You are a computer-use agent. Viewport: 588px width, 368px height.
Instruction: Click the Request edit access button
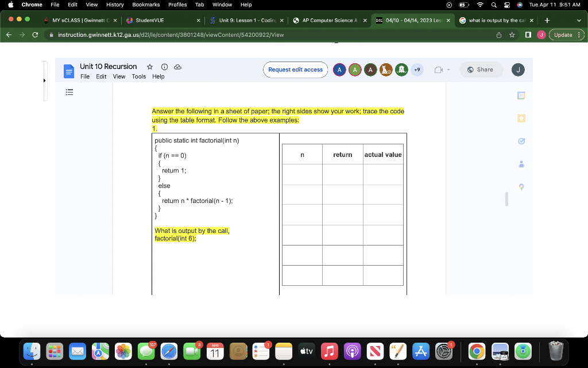coord(295,69)
